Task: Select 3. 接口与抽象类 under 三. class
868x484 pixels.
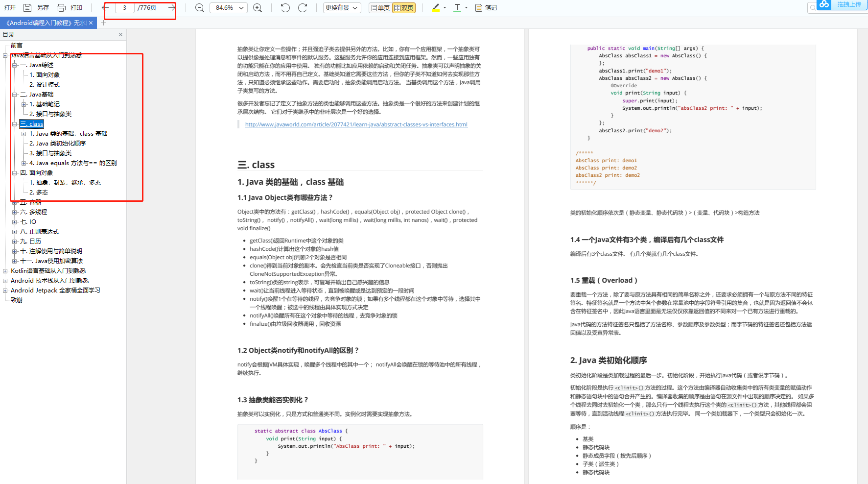Action: click(50, 153)
